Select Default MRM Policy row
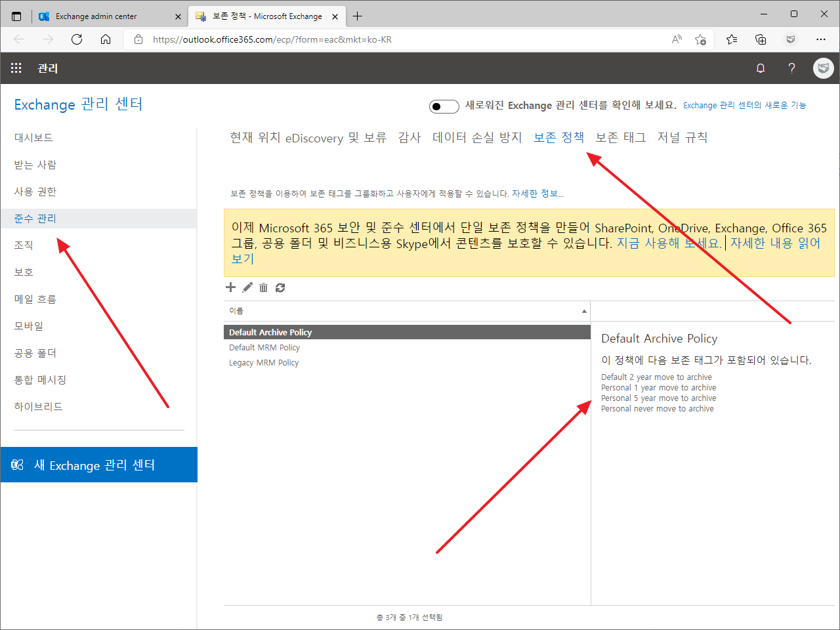The height and width of the screenshot is (630, 840). pos(407,348)
